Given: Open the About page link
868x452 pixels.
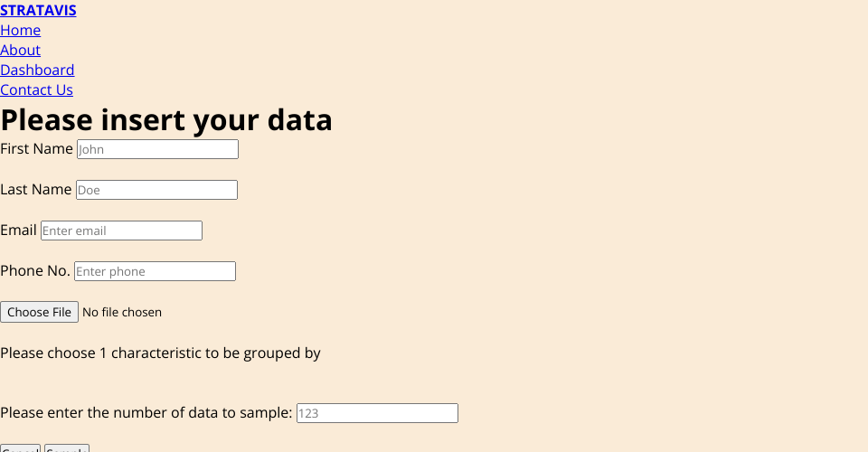Looking at the screenshot, I should [x=20, y=51].
